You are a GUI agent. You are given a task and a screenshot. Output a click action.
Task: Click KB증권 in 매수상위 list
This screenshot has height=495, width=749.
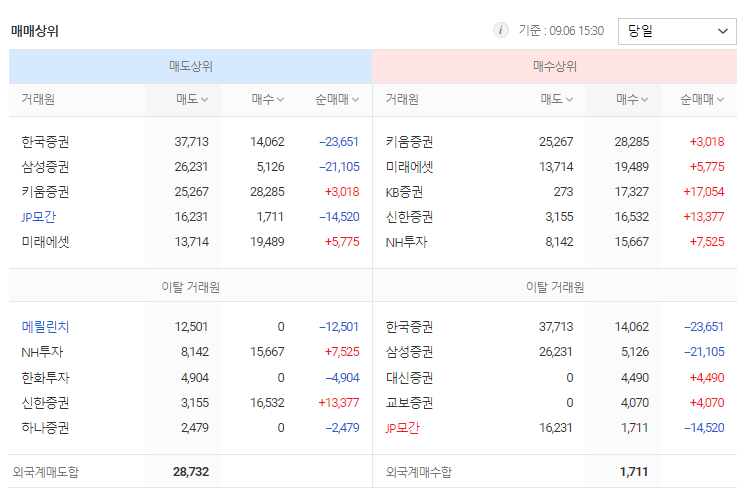tap(404, 192)
